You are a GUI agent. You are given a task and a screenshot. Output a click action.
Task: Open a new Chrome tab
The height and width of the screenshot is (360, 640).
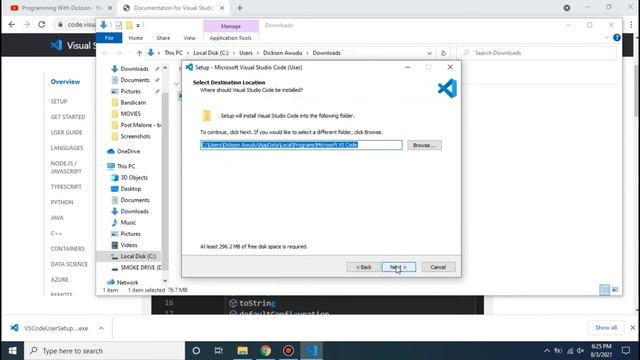[x=240, y=8]
